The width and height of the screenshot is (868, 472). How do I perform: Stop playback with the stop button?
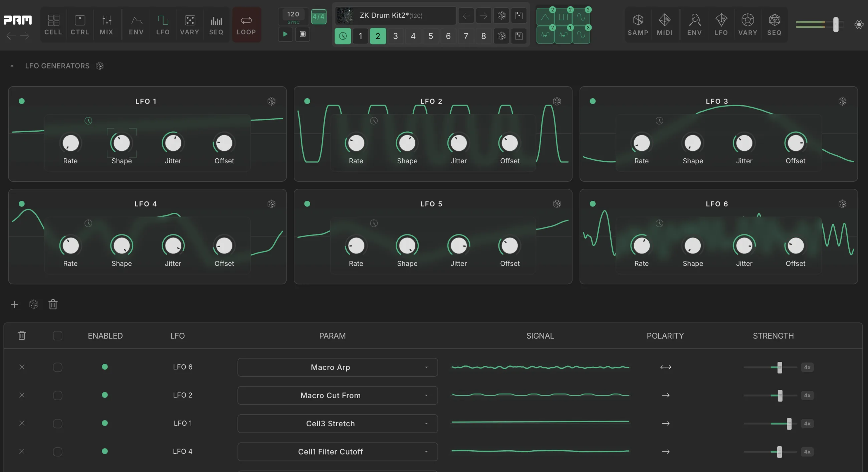(x=302, y=34)
